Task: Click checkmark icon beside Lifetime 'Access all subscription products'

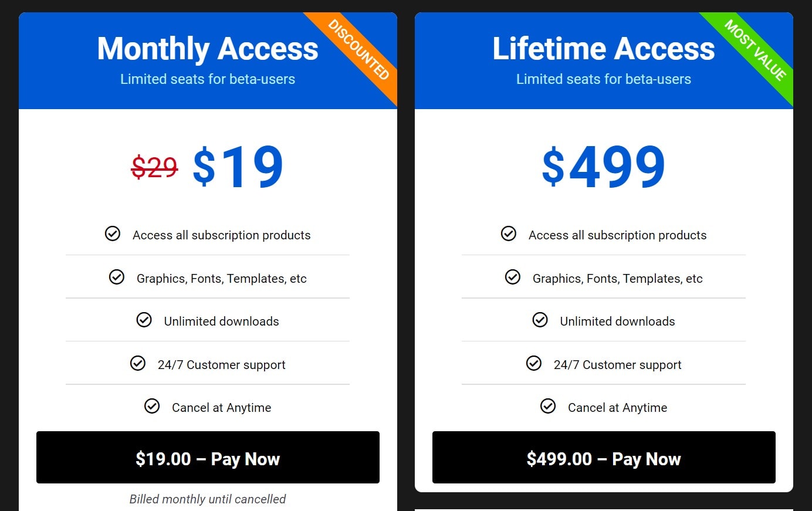Action: [509, 233]
